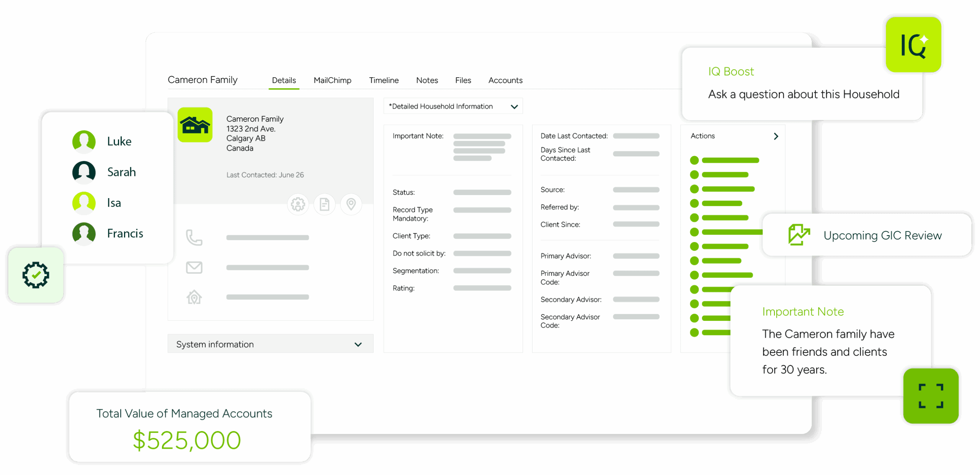Click the home address pin icon
This screenshot has height=475, width=980.
coord(194,297)
